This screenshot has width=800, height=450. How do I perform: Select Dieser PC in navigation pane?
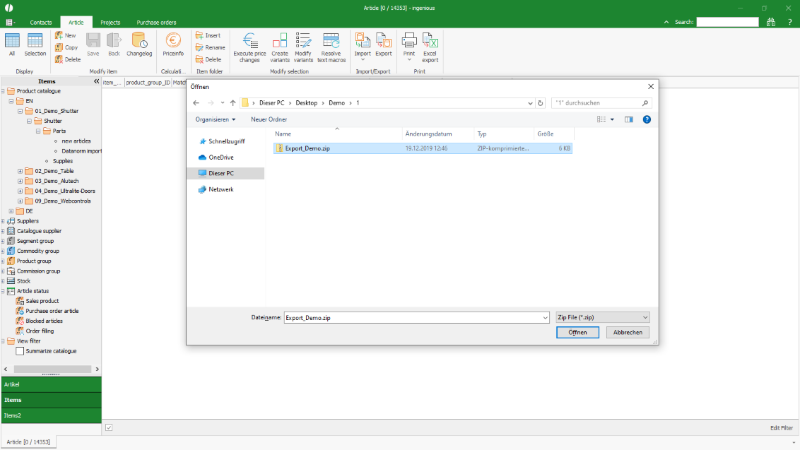[226, 173]
